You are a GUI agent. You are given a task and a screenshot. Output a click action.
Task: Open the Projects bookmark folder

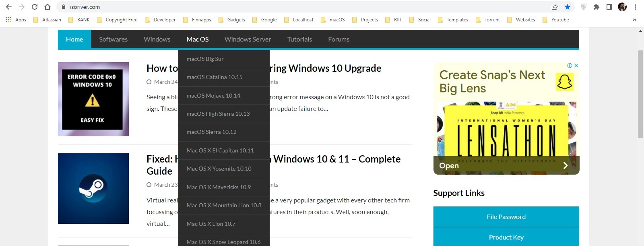pyautogui.click(x=365, y=19)
